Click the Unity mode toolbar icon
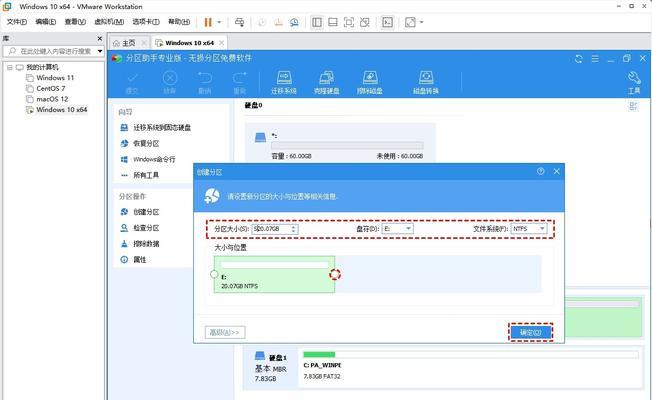 (x=365, y=22)
